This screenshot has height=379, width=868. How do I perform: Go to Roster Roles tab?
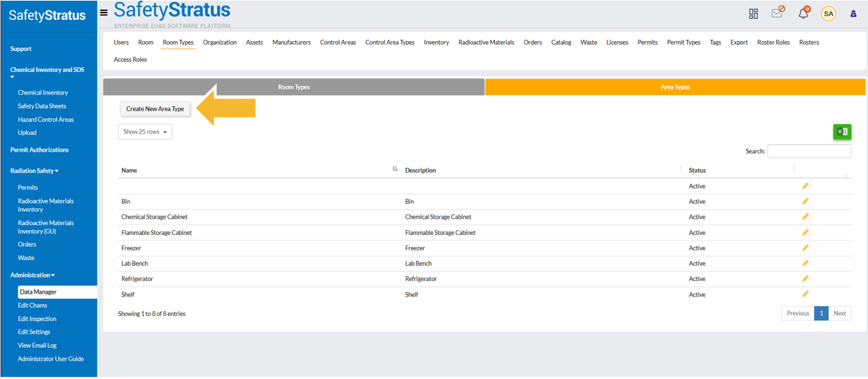(773, 42)
